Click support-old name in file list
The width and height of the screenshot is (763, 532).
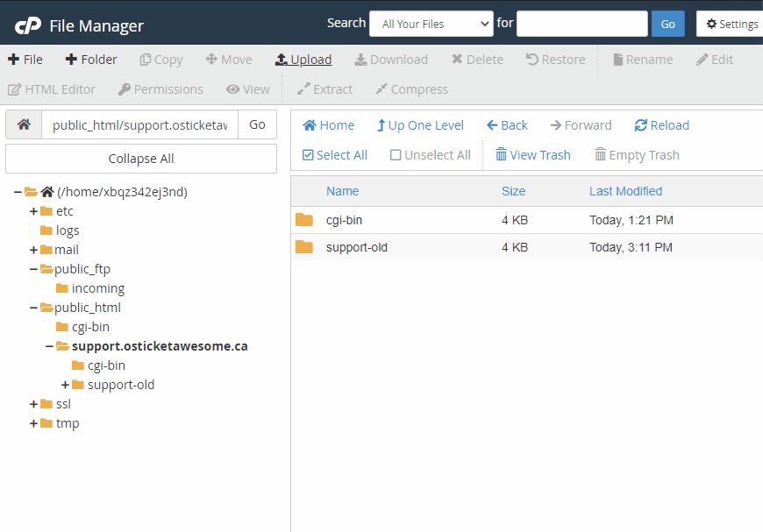[x=357, y=247]
